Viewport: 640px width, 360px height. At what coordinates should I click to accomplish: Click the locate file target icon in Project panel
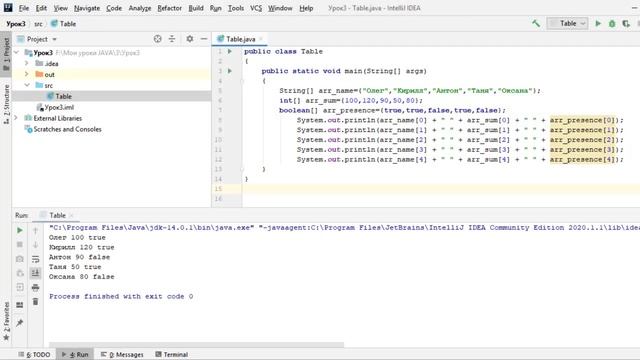coord(158,39)
